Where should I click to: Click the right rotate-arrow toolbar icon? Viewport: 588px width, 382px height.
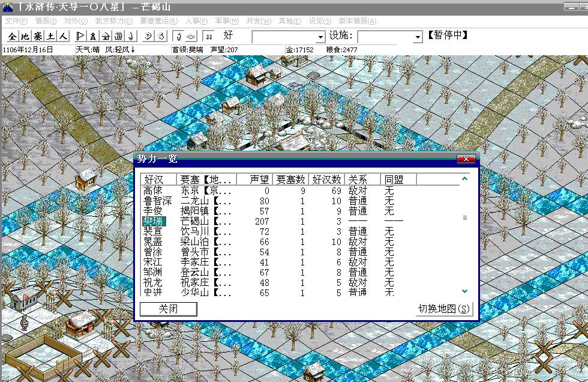(x=161, y=37)
